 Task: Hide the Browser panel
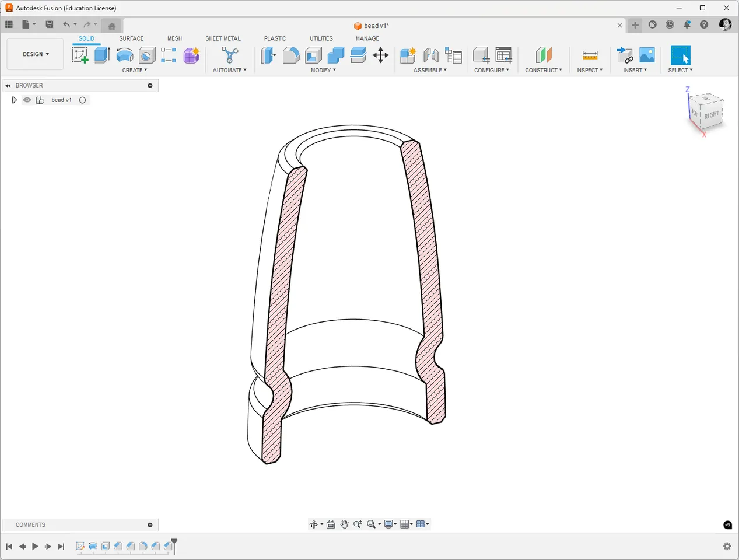(x=8, y=85)
